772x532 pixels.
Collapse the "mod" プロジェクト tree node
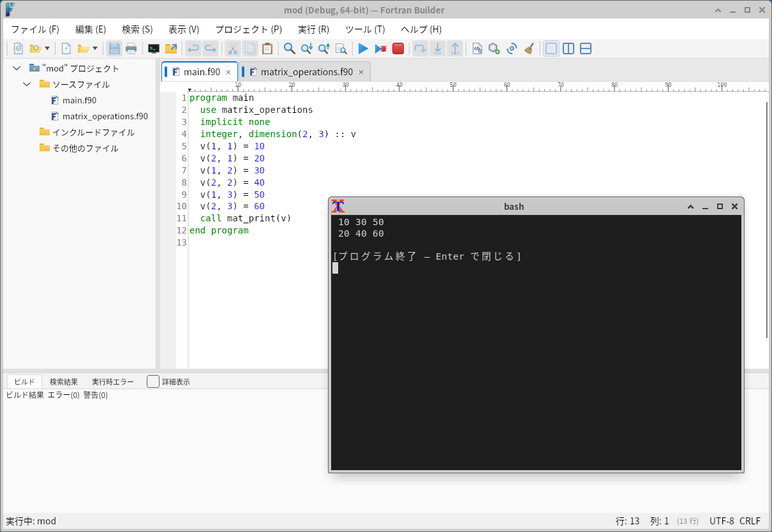(x=17, y=68)
